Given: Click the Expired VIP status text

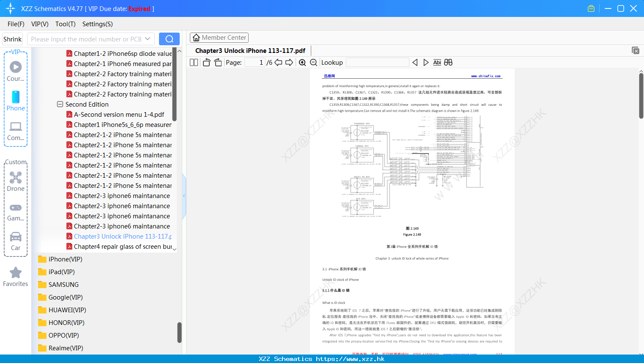Looking at the screenshot, I should 140,8.
